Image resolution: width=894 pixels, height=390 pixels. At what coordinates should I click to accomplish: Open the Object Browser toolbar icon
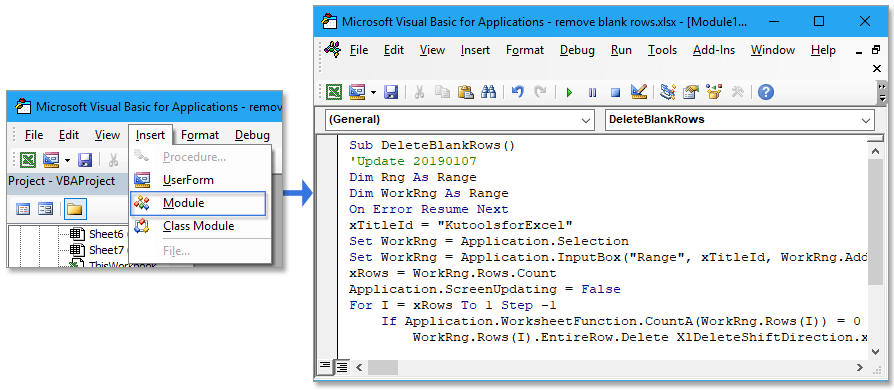pos(714,92)
